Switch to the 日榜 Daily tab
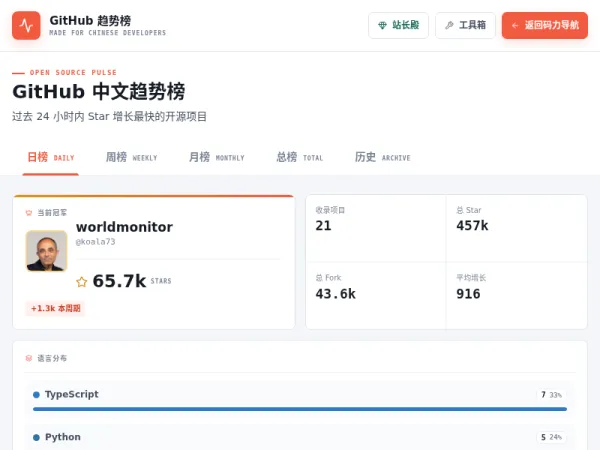 (51, 157)
